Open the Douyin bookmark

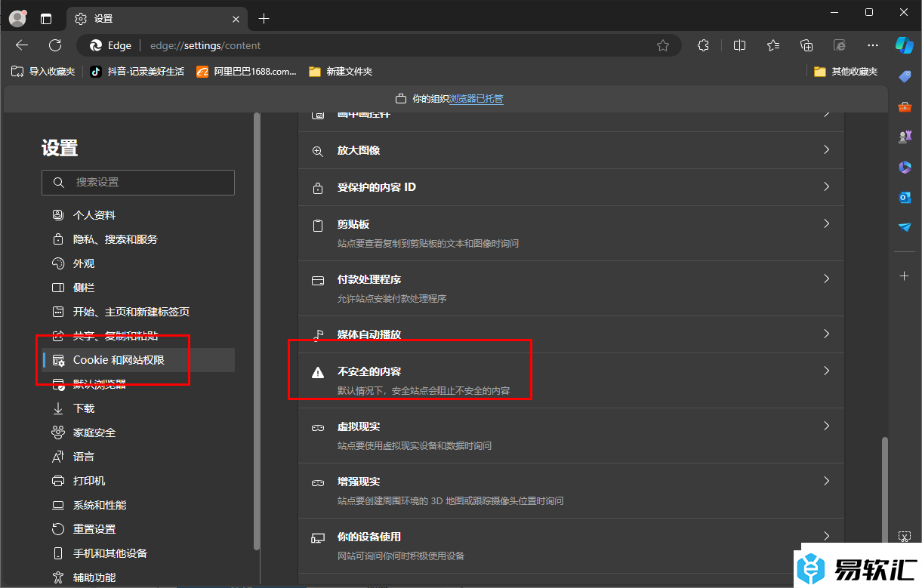(x=137, y=72)
